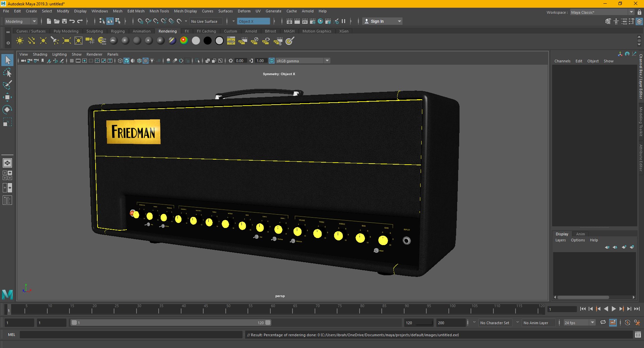Open the No Character Set dropdown arrow
The image size is (644, 348).
pos(474,323)
